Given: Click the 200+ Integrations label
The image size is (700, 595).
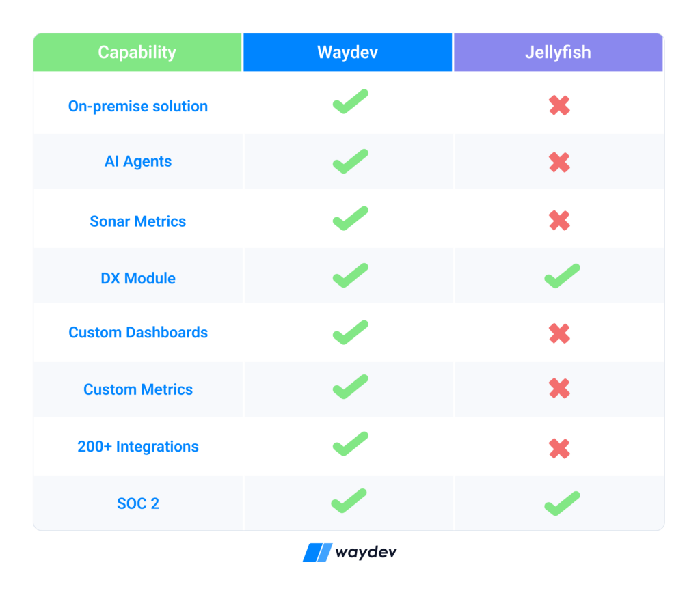Looking at the screenshot, I should pos(138,447).
